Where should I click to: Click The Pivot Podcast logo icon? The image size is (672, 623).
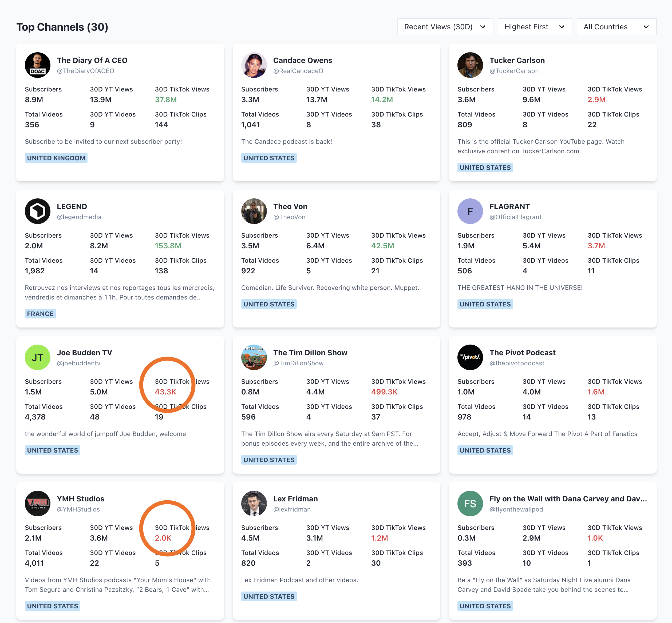[470, 357]
